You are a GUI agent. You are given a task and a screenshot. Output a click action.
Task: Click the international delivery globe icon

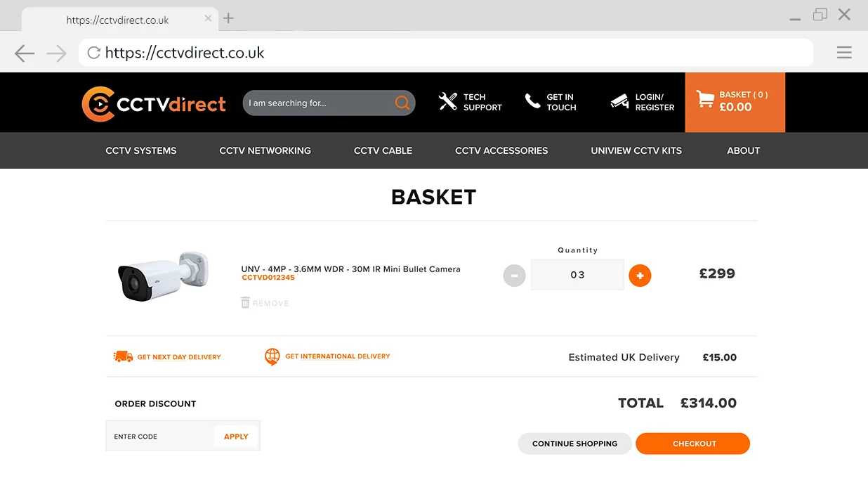(x=272, y=356)
